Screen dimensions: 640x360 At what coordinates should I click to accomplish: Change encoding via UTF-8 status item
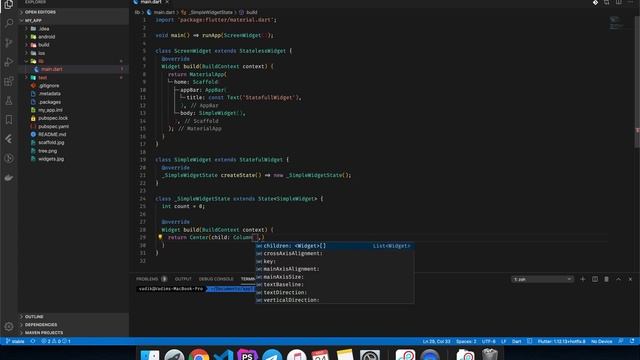pyautogui.click(x=489, y=341)
